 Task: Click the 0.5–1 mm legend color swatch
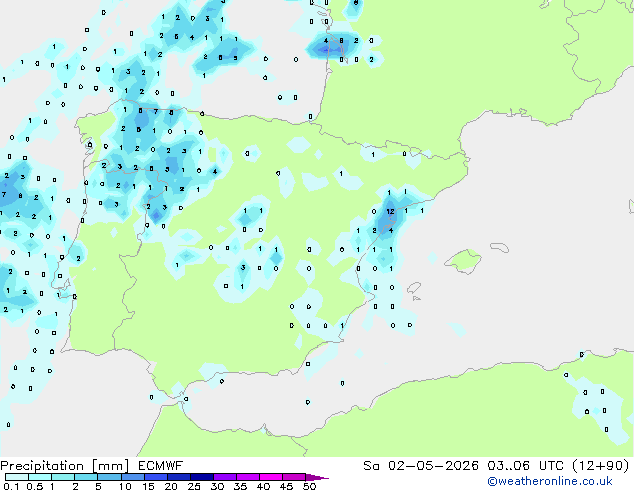[x=40, y=477]
